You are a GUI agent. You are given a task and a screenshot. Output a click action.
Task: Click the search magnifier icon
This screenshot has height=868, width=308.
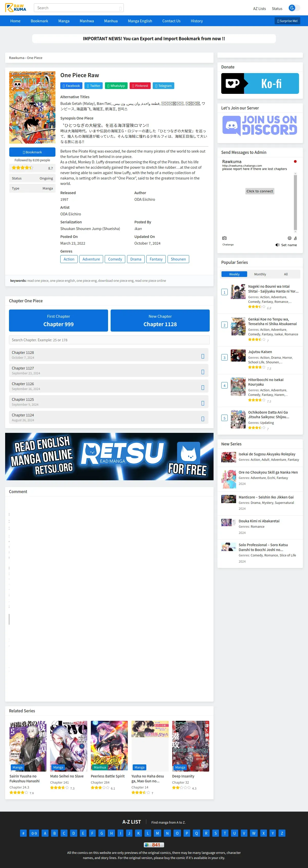(120, 8)
